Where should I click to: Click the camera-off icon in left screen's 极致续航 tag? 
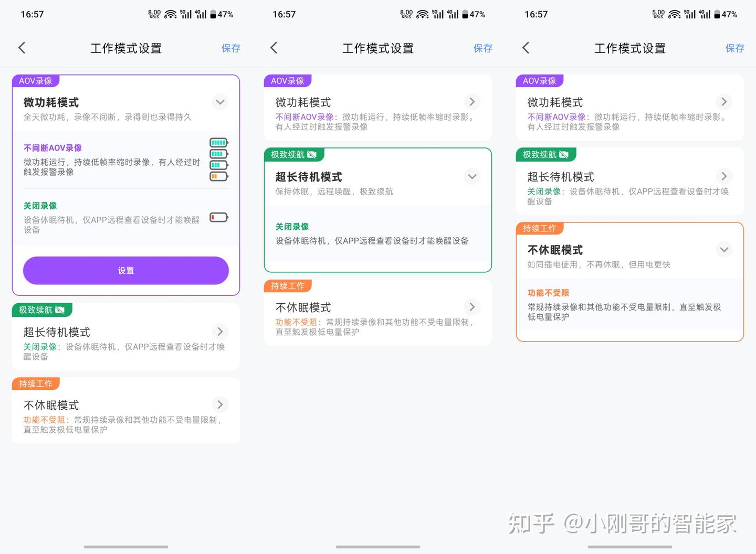60,310
